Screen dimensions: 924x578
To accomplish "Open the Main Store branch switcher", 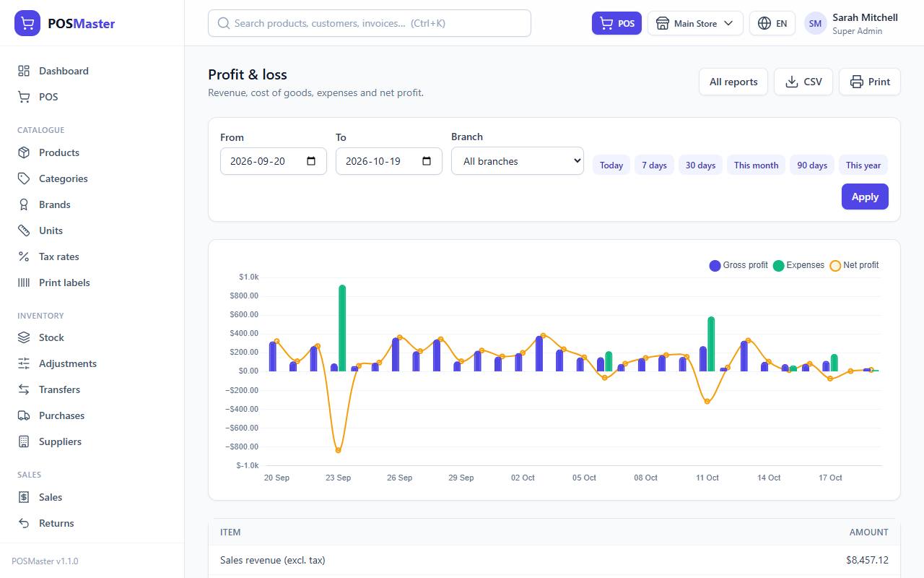I will tap(695, 23).
